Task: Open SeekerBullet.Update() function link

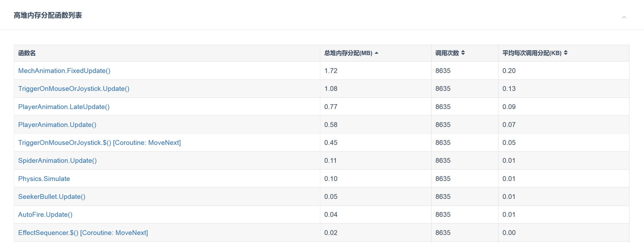Action: [52, 197]
